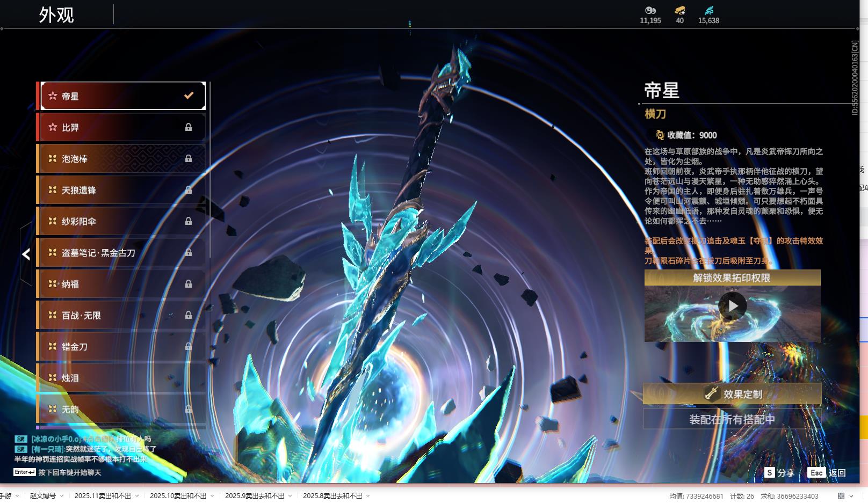Choose the 泡泡棒 skin
The width and height of the screenshot is (868, 504).
(x=121, y=158)
